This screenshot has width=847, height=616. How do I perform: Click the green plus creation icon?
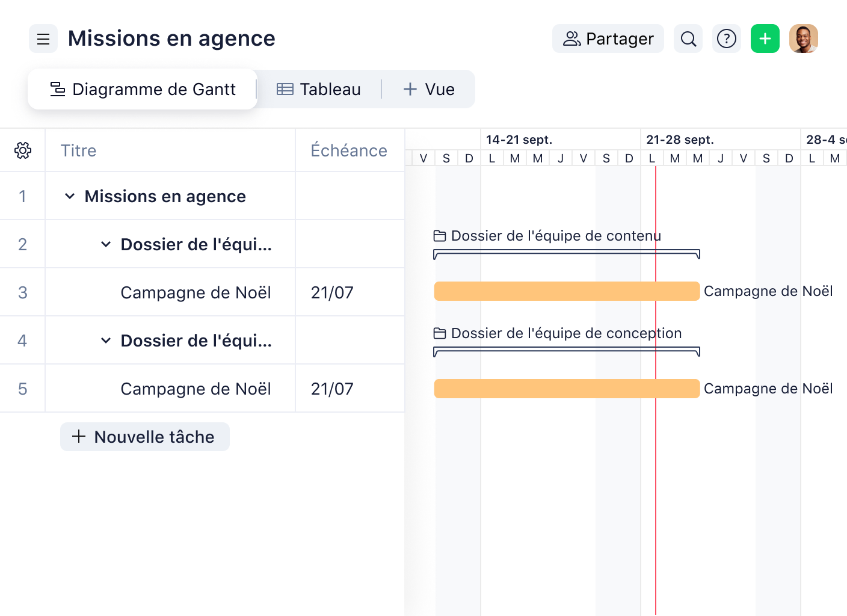tap(765, 38)
